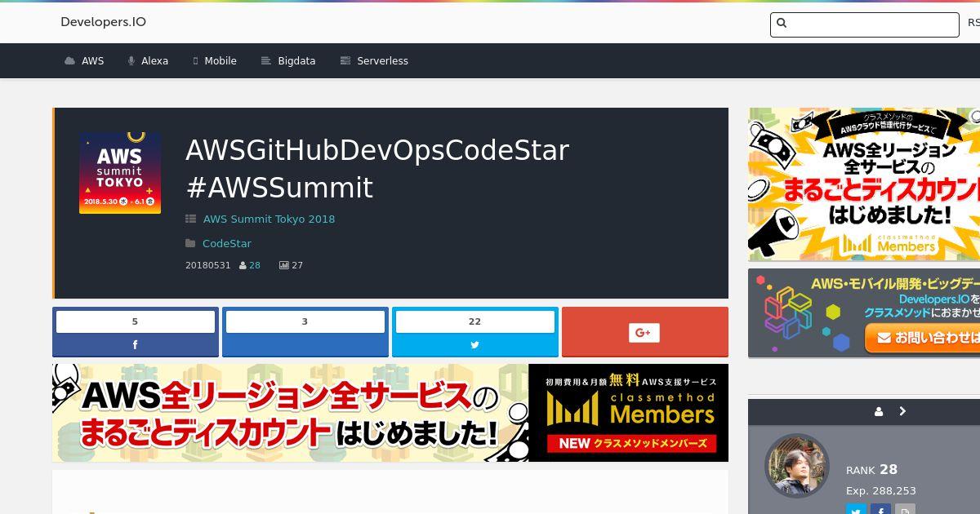Click the sidebar Developers.IO contact banner
Image resolution: width=980 pixels, height=514 pixels.
(864, 313)
